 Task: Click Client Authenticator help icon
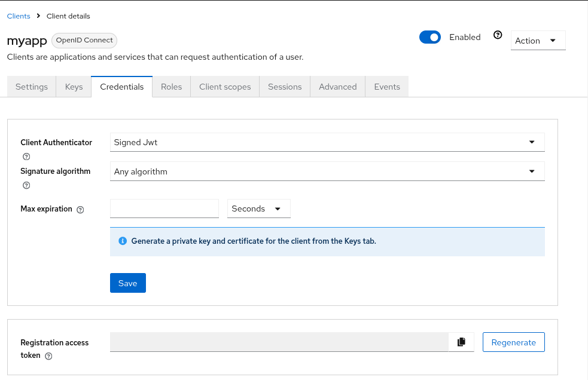[26, 157]
